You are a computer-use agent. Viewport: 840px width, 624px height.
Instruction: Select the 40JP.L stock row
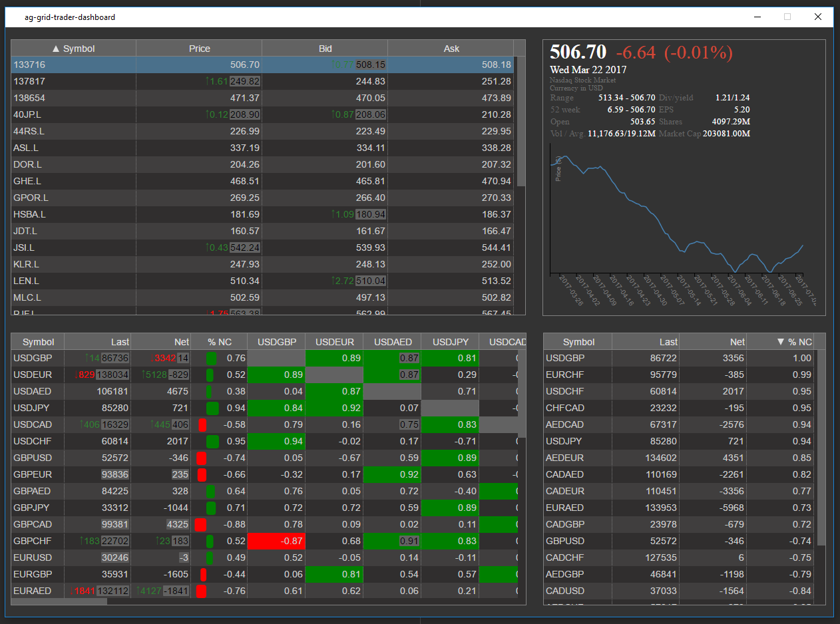[x=262, y=114]
